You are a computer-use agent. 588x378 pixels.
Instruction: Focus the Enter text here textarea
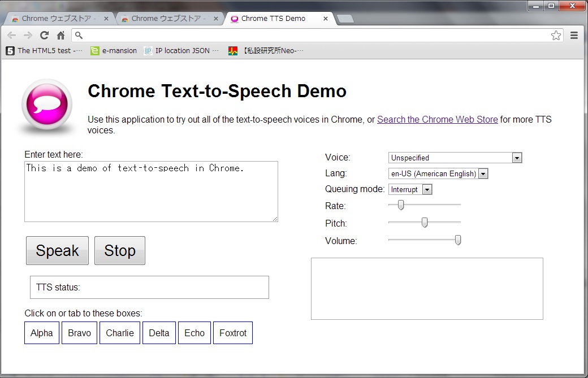[x=151, y=192]
